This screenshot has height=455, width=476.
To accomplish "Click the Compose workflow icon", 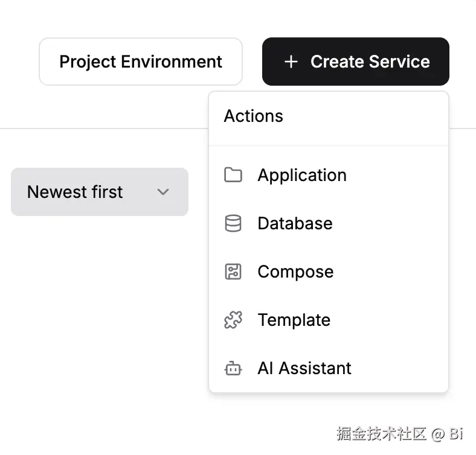I will point(233,272).
